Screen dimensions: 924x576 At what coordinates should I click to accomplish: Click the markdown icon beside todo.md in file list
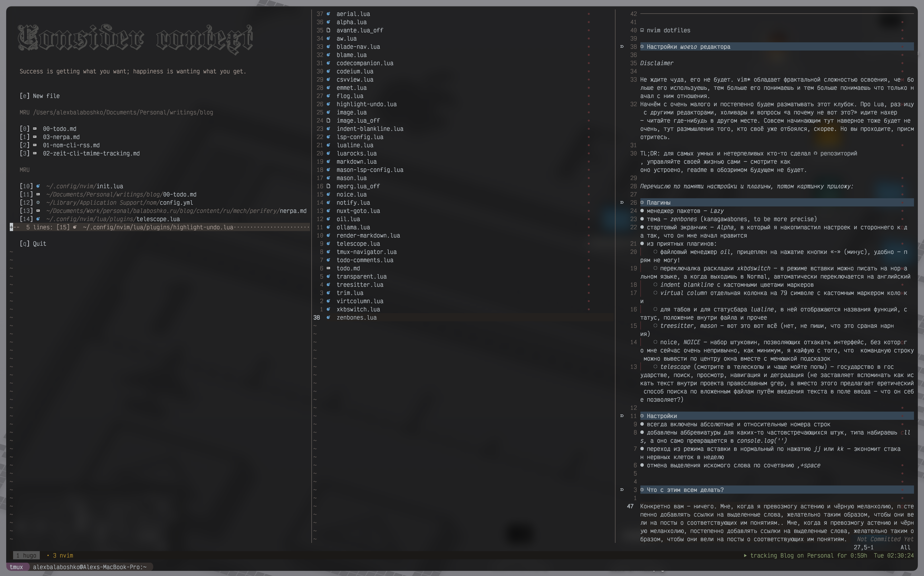tap(328, 268)
